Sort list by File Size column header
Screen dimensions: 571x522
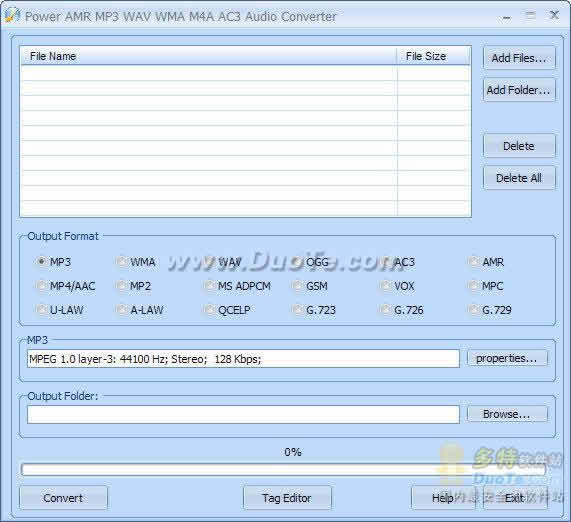point(433,56)
